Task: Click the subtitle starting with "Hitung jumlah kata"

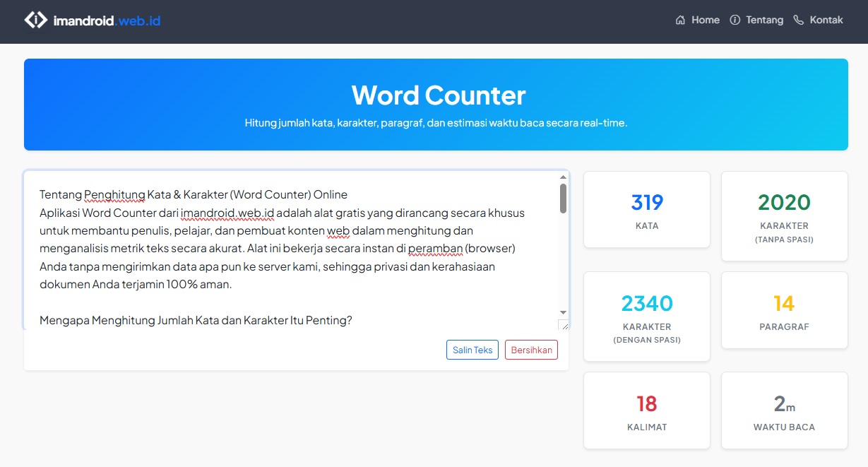Action: point(436,123)
